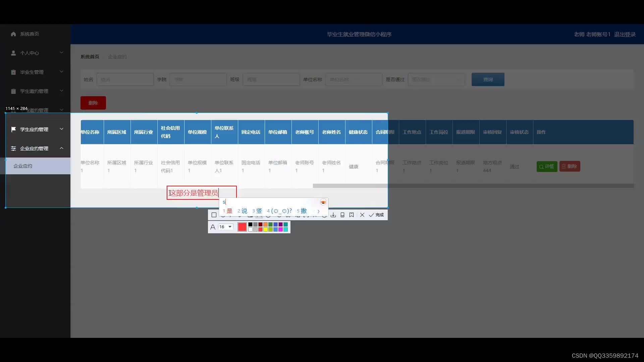Open the 是否通过 dropdown
This screenshot has height=362, width=644.
tap(436, 79)
